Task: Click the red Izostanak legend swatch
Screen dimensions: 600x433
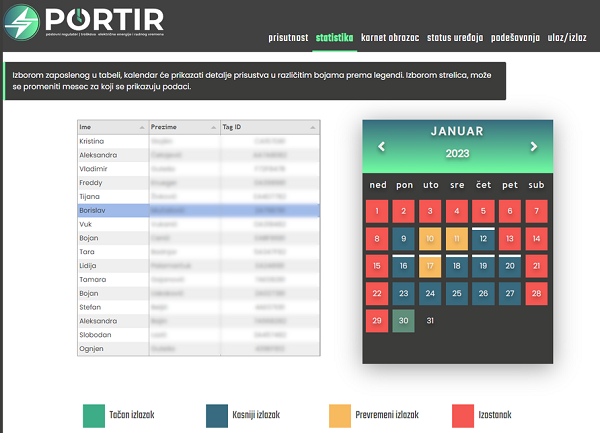Action: coord(463,414)
